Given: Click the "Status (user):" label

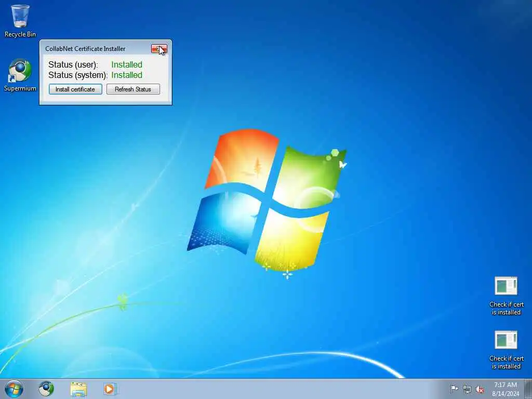Looking at the screenshot, I should pyautogui.click(x=73, y=65).
